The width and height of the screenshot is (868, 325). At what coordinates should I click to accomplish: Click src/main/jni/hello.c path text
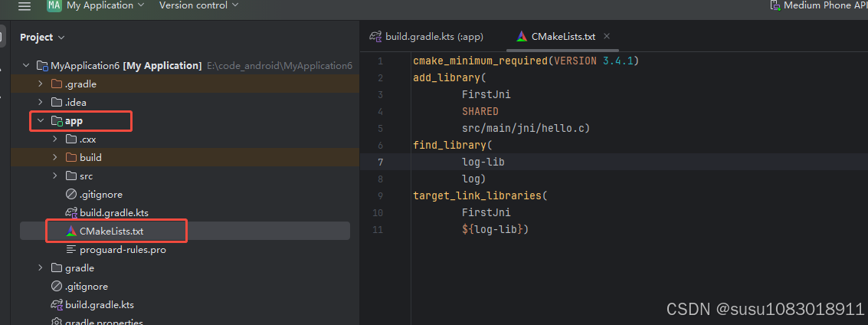(524, 129)
